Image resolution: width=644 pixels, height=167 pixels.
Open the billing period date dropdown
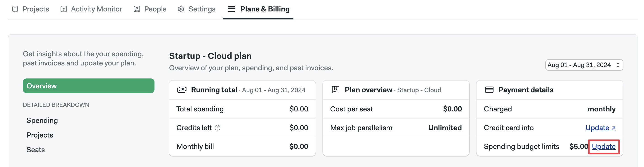point(584,65)
